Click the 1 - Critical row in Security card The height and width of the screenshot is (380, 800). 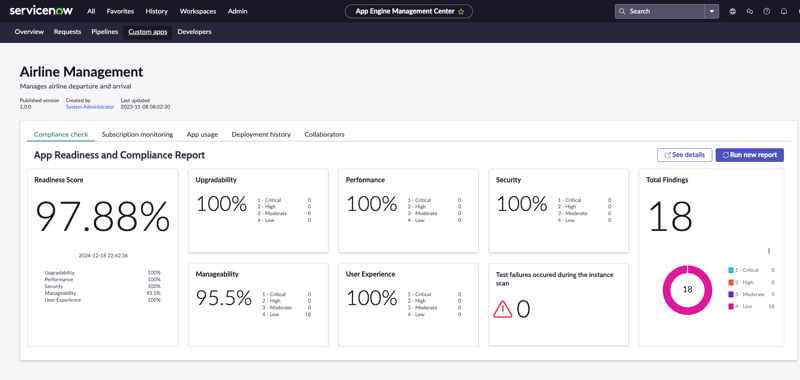(584, 200)
